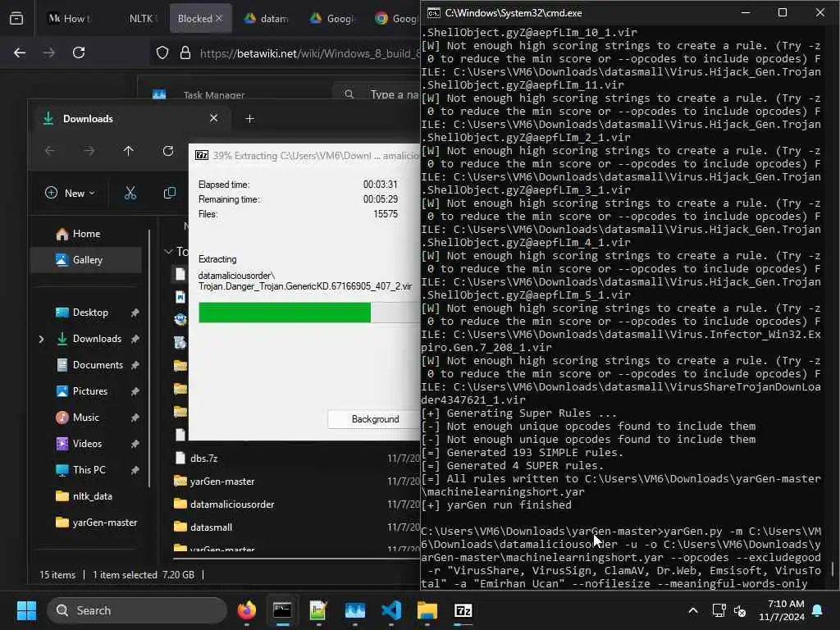Click the site security padlock icon

[x=185, y=53]
